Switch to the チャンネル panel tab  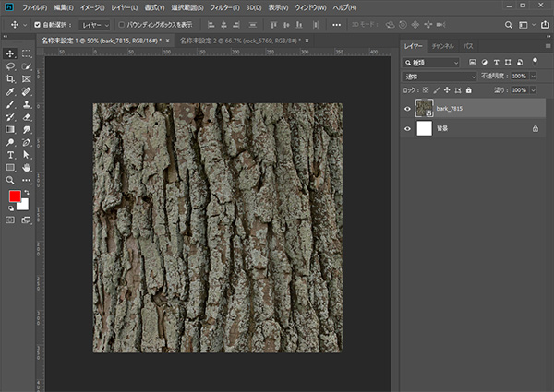[x=444, y=45]
